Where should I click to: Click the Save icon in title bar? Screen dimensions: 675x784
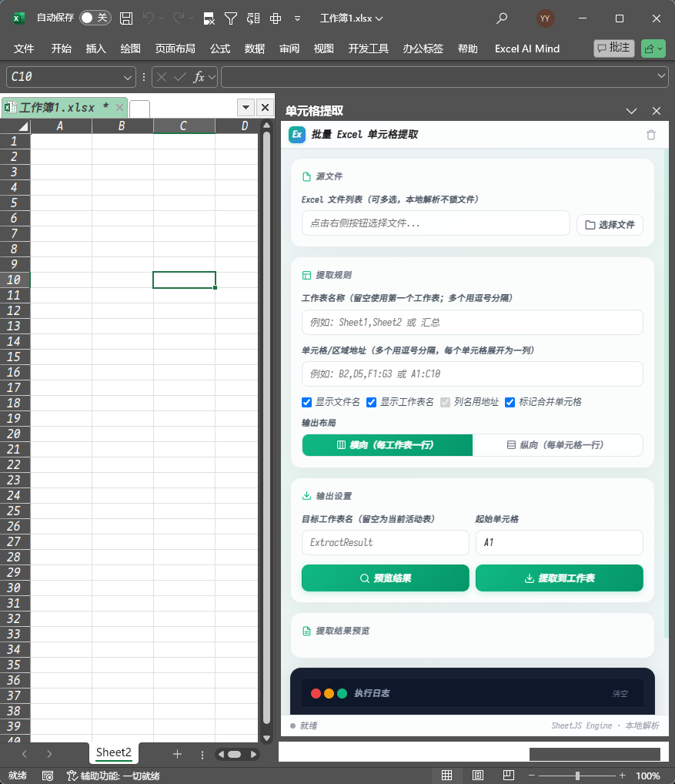coord(126,18)
